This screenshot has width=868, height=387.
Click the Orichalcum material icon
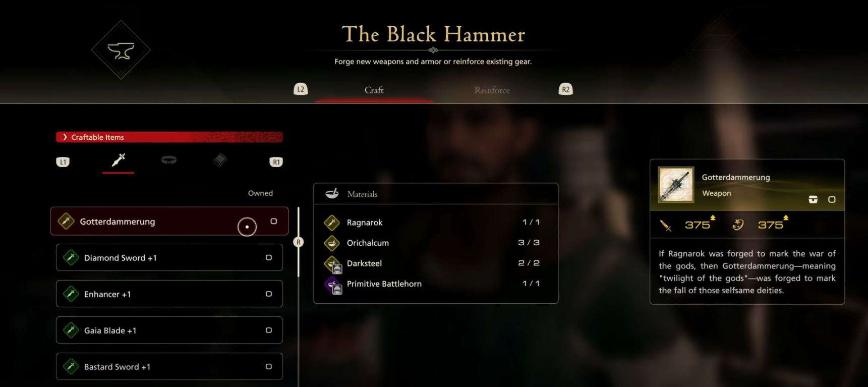pos(332,243)
